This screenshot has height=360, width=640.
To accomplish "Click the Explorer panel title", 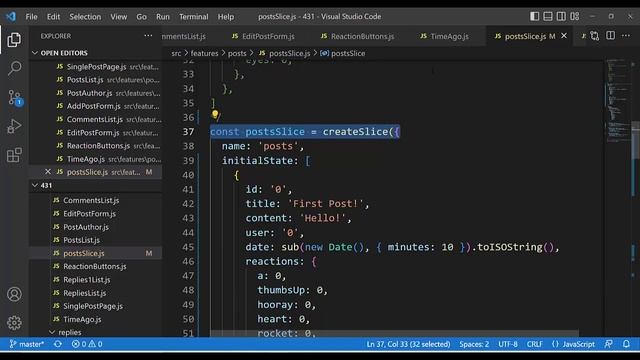I will 56,36.
